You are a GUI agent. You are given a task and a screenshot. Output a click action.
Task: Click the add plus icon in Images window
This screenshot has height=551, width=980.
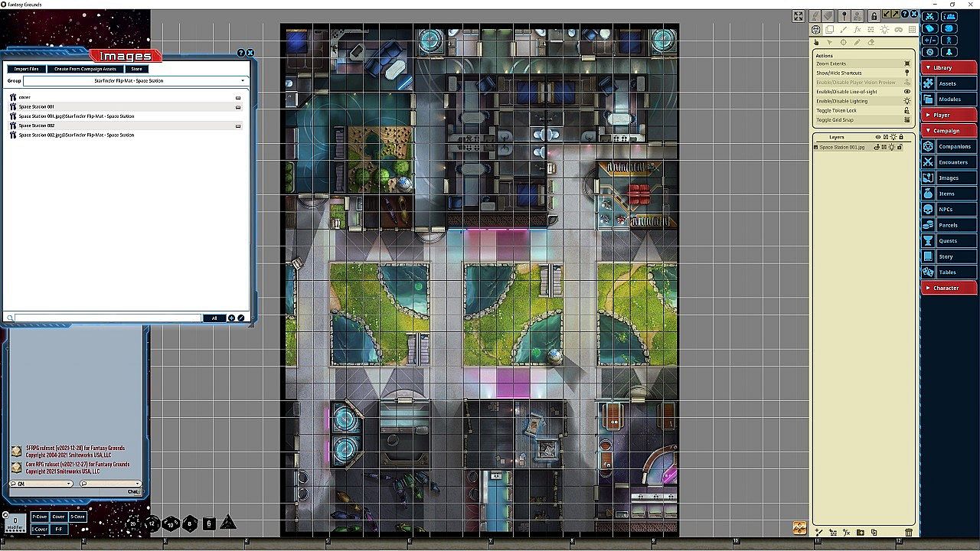232,318
